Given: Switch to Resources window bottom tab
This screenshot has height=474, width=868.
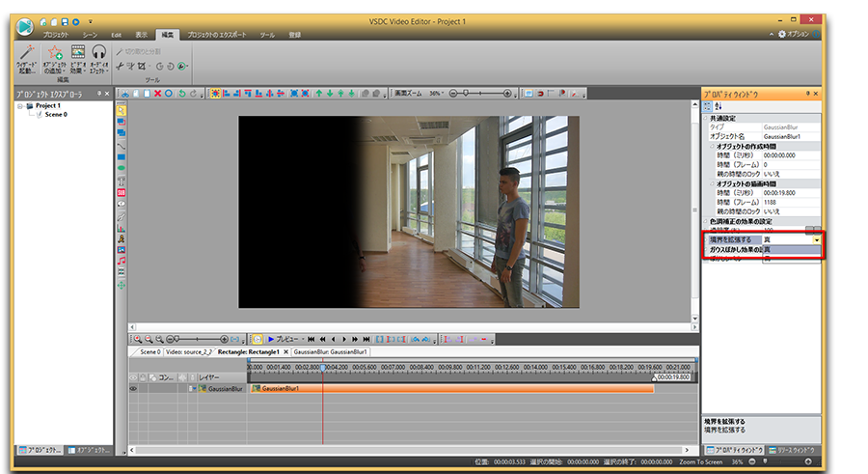Looking at the screenshot, I should click(791, 450).
